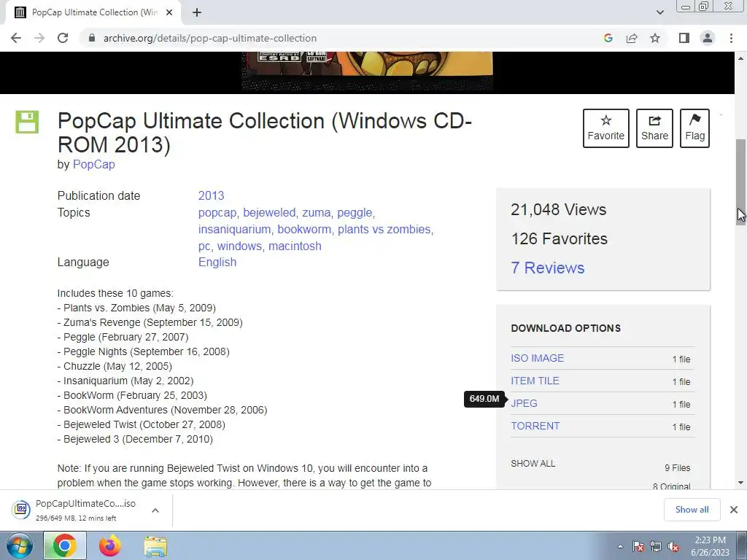747x560 pixels.
Task: Download the ITEM TILE file
Action: (535, 381)
